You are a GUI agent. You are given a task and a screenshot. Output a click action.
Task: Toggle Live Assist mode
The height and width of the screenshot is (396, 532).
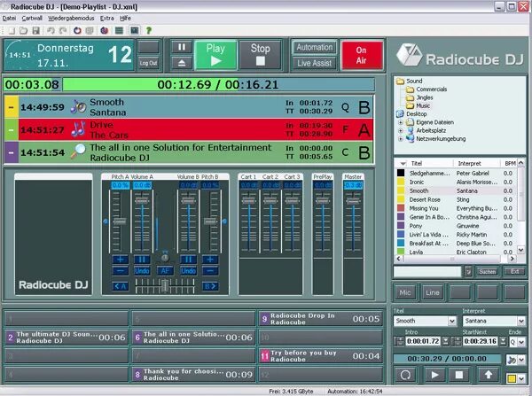[x=315, y=63]
